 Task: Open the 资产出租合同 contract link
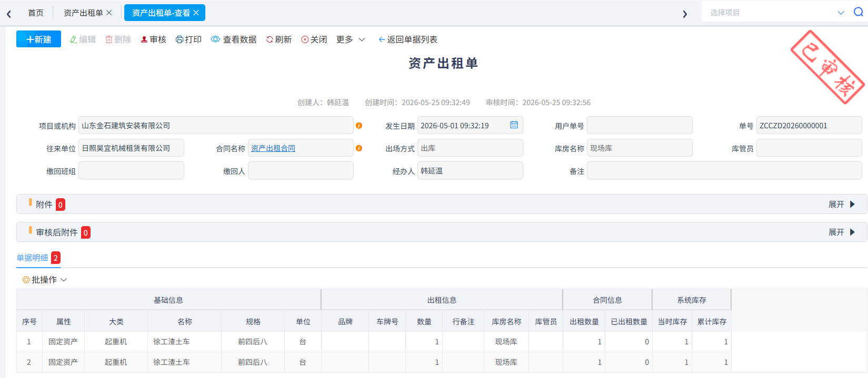coord(273,148)
